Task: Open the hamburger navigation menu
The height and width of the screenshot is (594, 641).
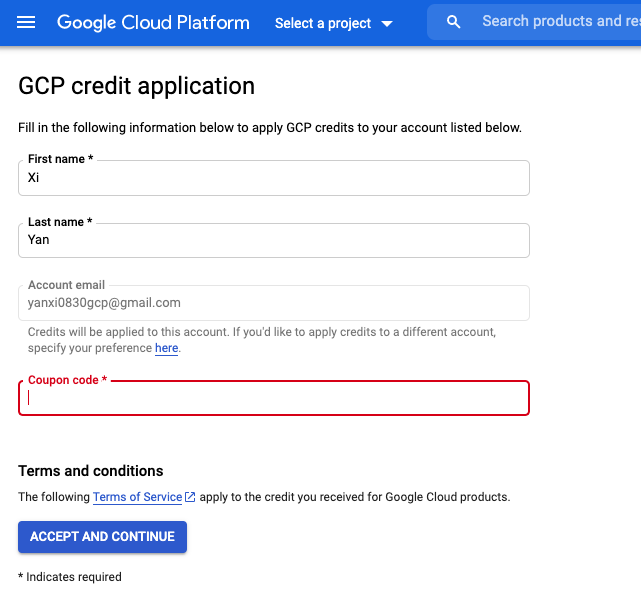Action: point(26,22)
